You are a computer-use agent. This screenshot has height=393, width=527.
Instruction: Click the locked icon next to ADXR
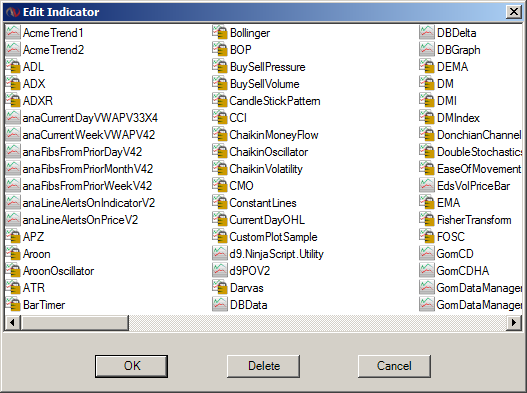click(13, 101)
